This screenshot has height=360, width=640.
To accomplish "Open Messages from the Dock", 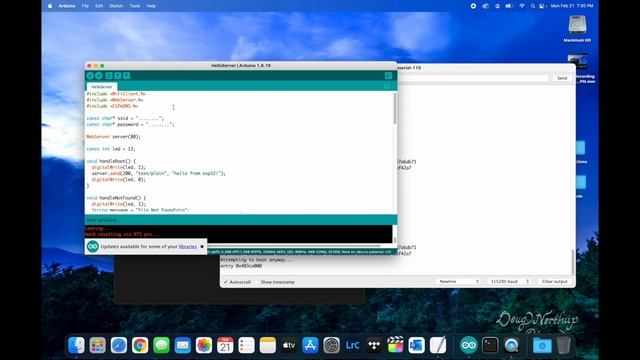I will point(161,346).
